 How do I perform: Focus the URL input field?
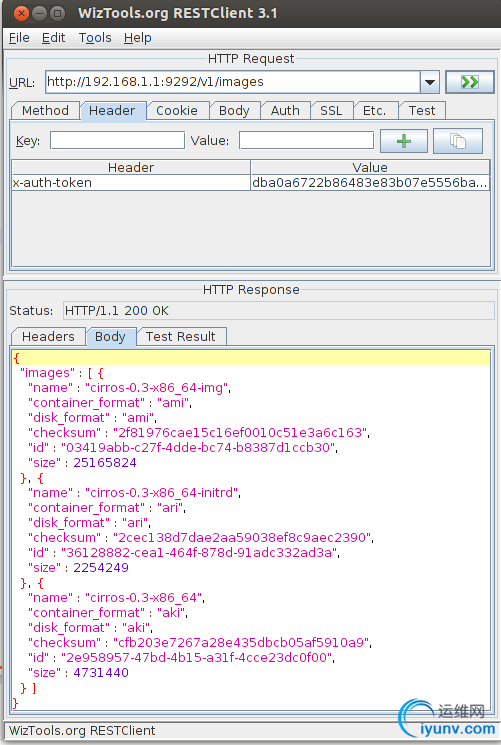[233, 82]
